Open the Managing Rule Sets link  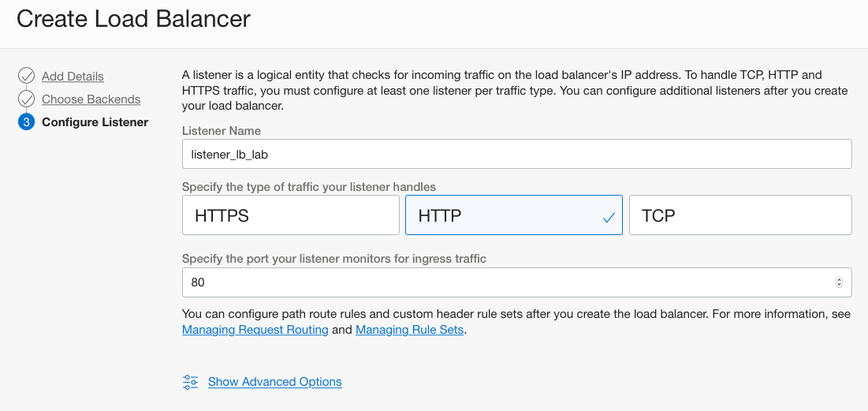[409, 330]
